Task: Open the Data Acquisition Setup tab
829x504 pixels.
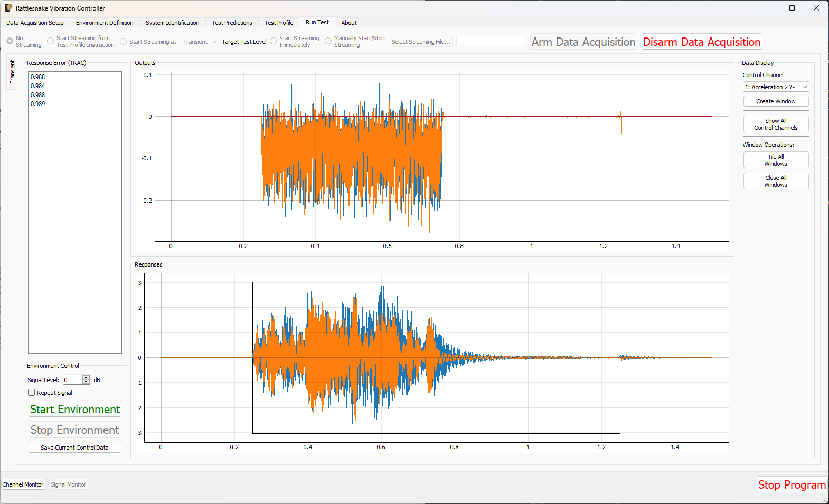Action: coord(35,23)
